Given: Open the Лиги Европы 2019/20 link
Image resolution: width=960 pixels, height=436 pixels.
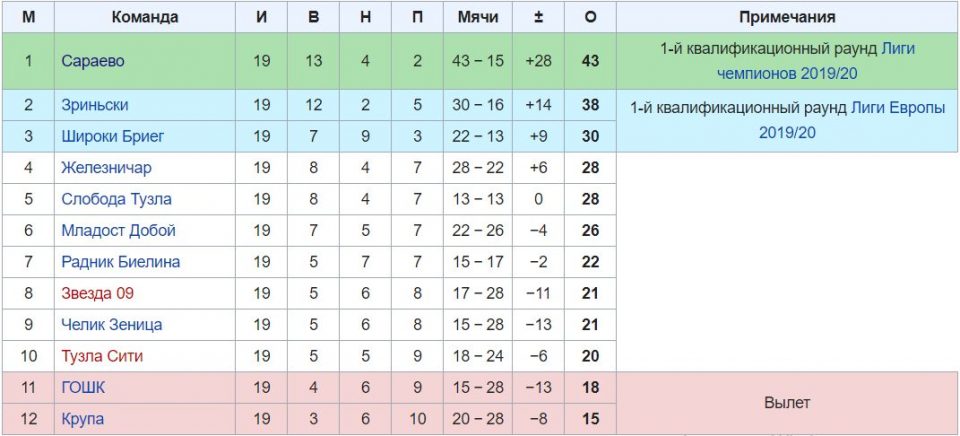Looking at the screenshot, I should [849, 119].
